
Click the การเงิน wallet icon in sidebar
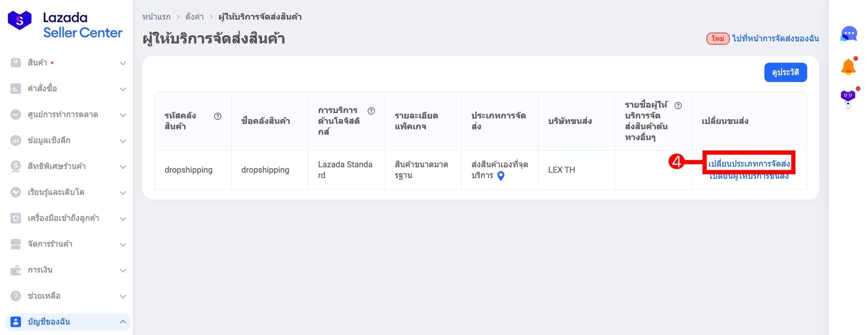point(16,270)
